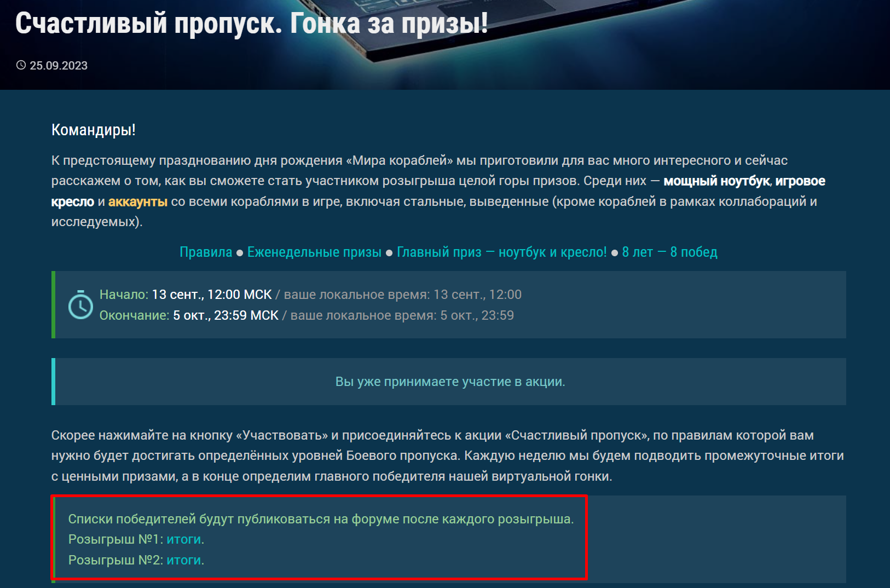The height and width of the screenshot is (588, 890).
Task: Click the «Командиры!» heading
Action: pos(93,130)
